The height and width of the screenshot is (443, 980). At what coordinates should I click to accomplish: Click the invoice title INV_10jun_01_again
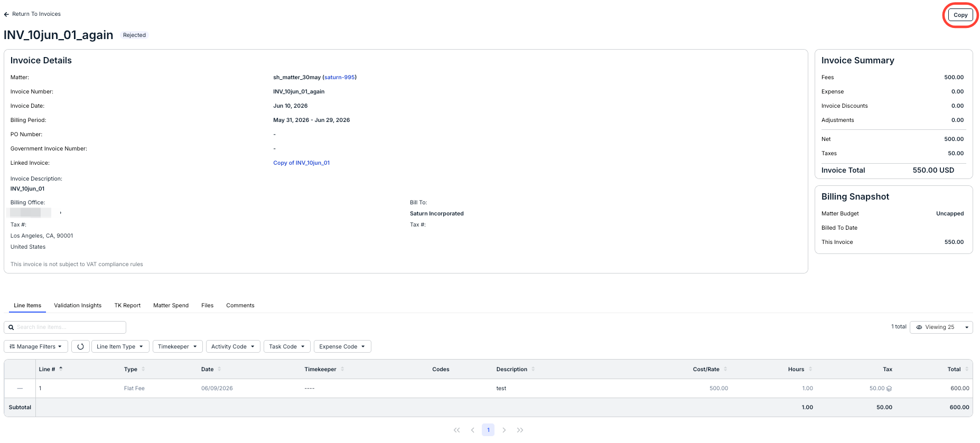[58, 35]
